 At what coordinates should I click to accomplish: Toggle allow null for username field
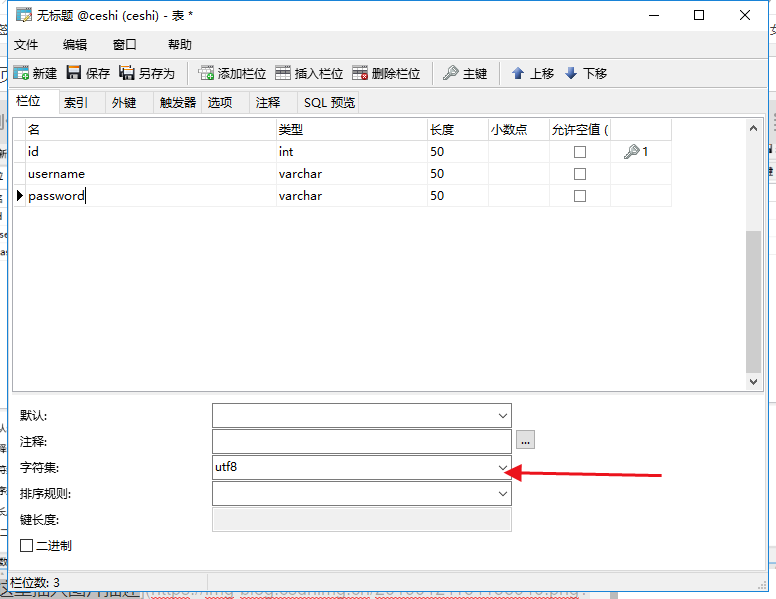580,174
